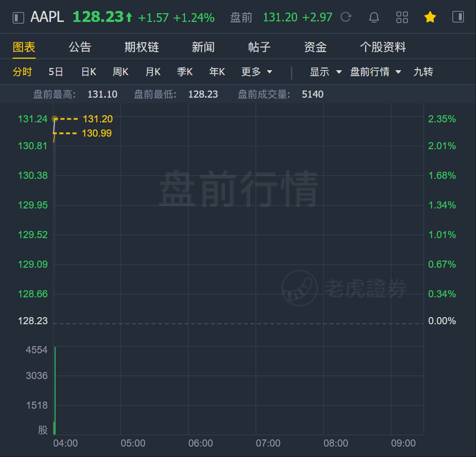The image size is (476, 457).
Task: Click the 0.00% axis label
Action: [442, 321]
